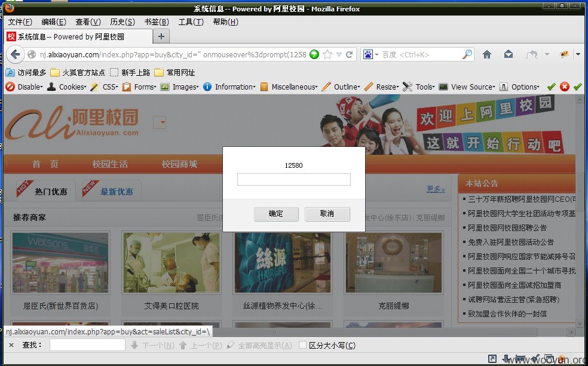Screen dimensions: 588x366
Task: Open Resize menu in Web Developer toolbar
Action: click(382, 87)
